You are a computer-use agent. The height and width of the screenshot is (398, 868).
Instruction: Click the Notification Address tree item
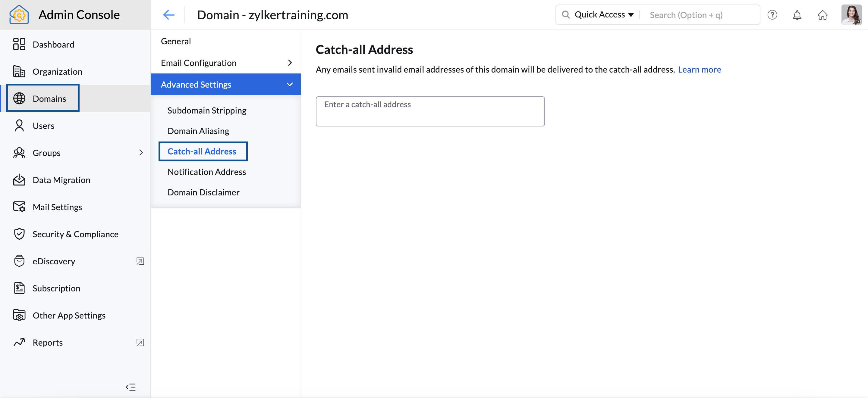[x=206, y=171]
